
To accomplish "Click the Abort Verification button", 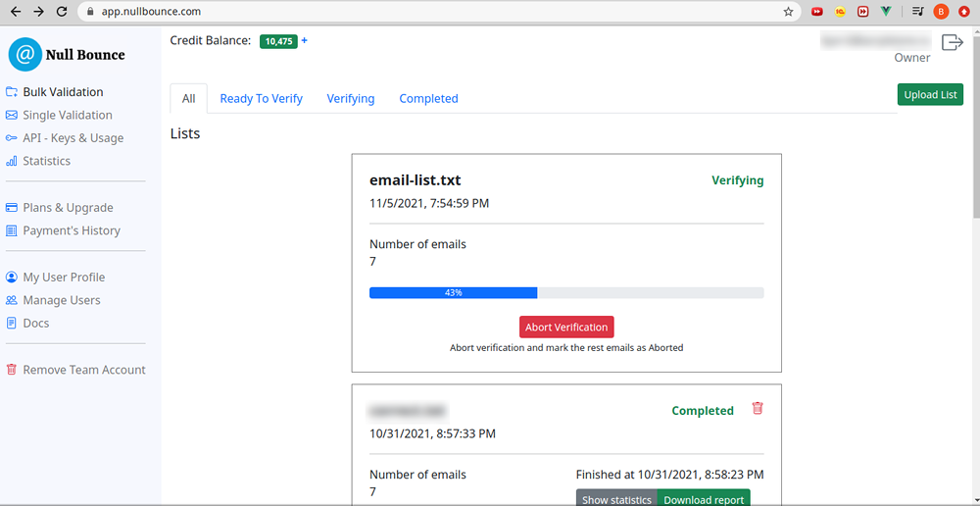I will pyautogui.click(x=566, y=328).
